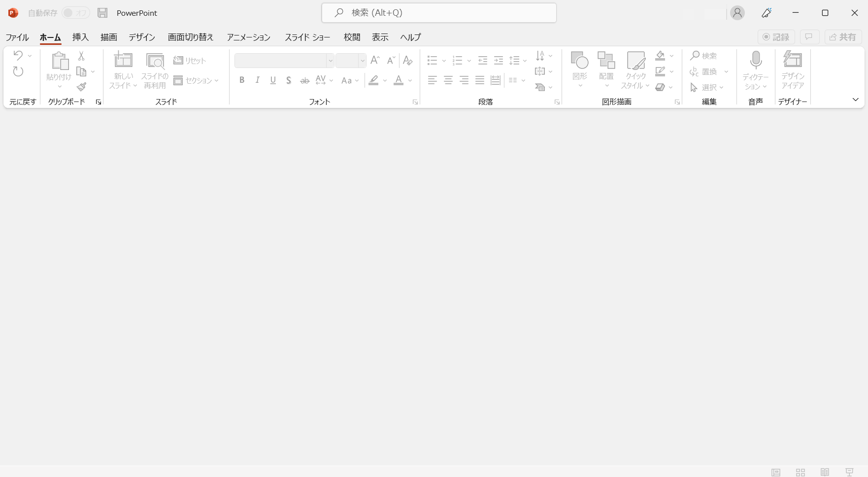This screenshot has height=477, width=868.
Task: Justify the text
Action: tap(480, 80)
